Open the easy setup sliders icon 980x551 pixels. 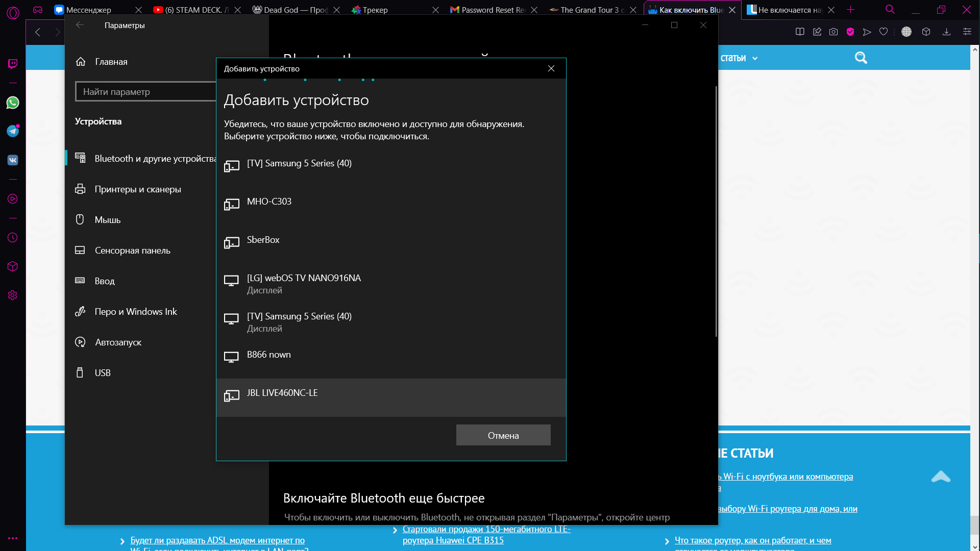coord(967,32)
